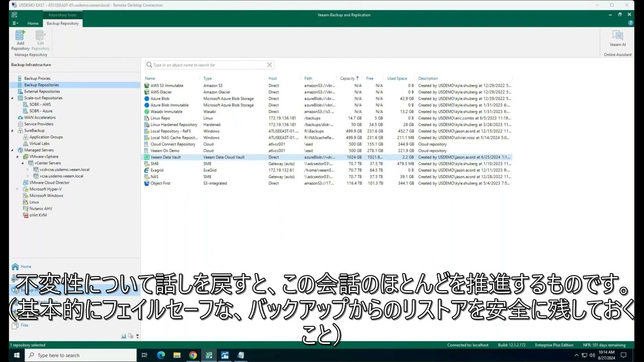Click the AWS S3 Immutable row icon
The image size is (644, 362).
coord(146,85)
